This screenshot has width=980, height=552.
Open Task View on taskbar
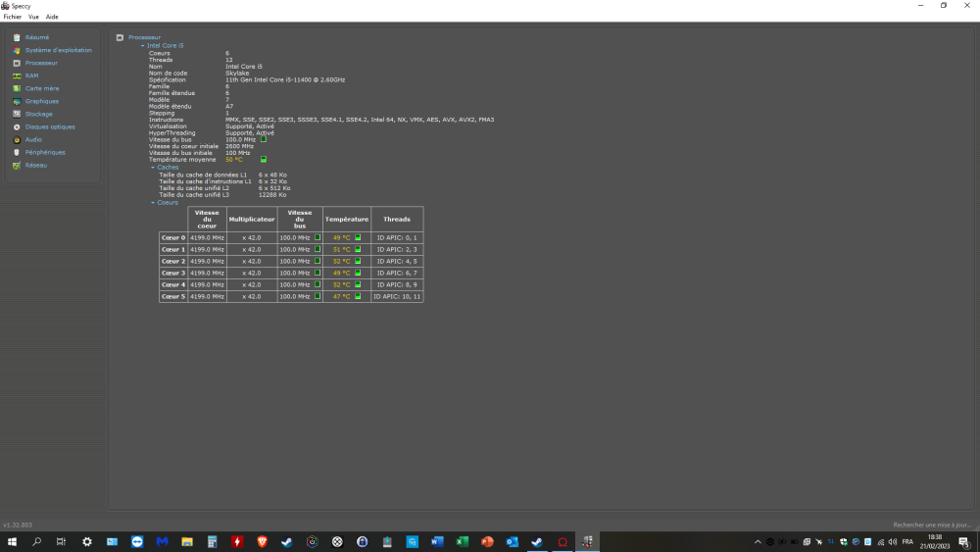coord(61,542)
